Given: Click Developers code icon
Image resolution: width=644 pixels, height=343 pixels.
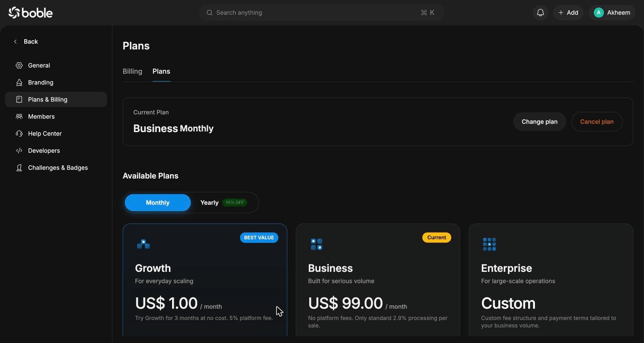Looking at the screenshot, I should click(19, 150).
